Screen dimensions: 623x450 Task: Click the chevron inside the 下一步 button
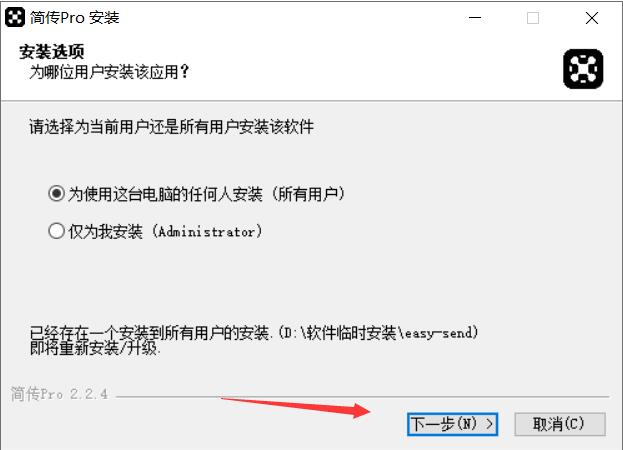[490, 424]
